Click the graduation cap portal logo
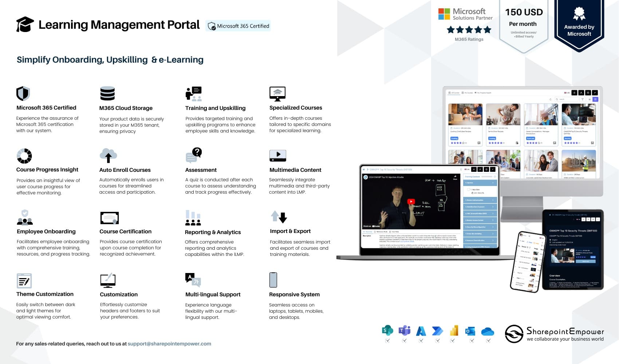Viewport: 619px width, 364px height. click(25, 24)
